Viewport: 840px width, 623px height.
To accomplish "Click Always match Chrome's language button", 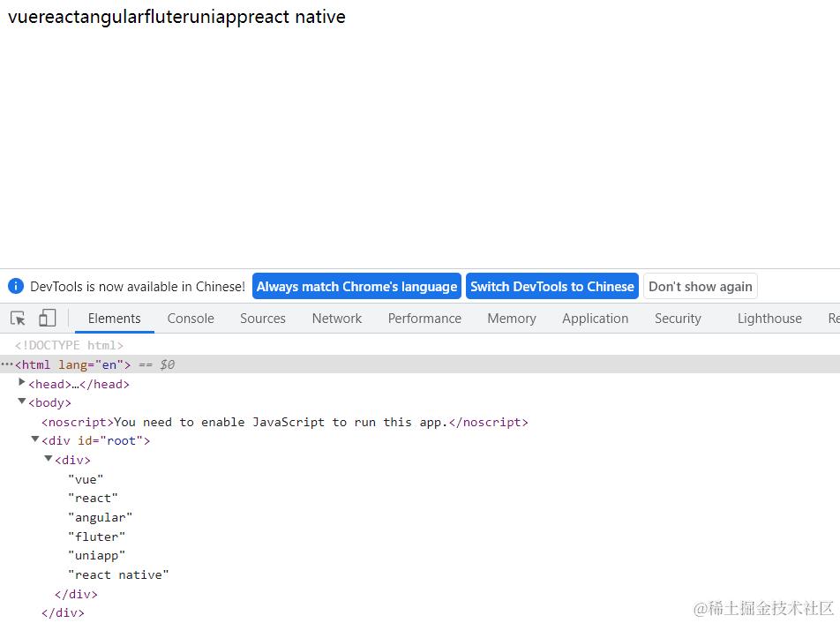I will click(x=356, y=286).
